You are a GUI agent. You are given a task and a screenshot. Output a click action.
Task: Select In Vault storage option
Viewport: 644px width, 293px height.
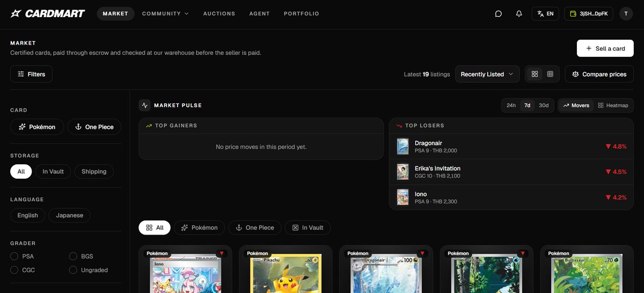point(53,171)
